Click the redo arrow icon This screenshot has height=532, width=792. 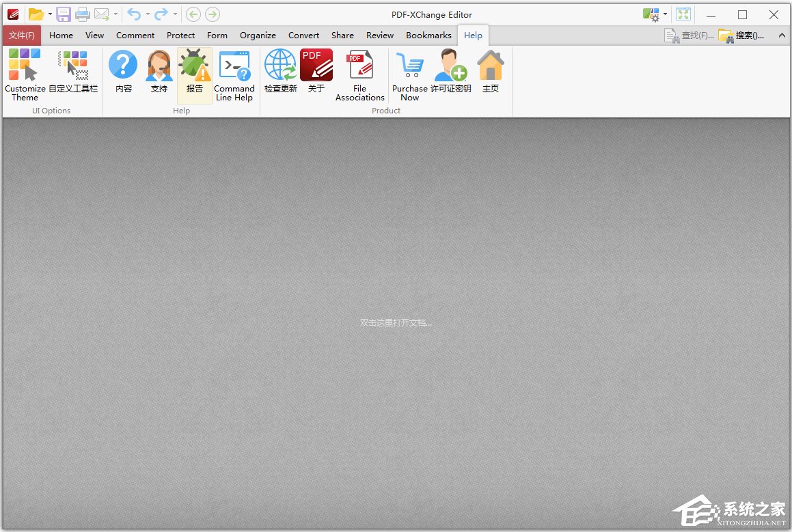pyautogui.click(x=161, y=14)
